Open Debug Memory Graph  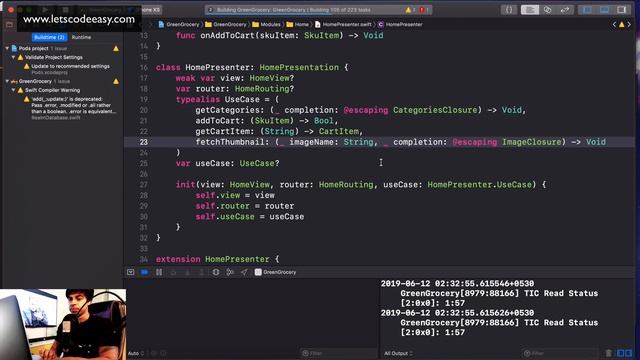coord(230,272)
